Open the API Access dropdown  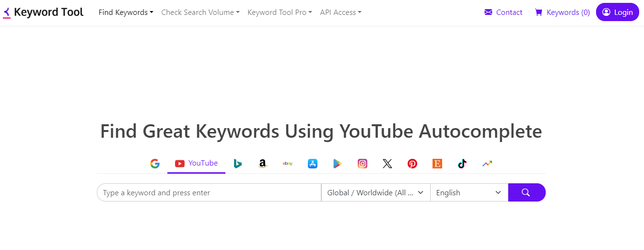click(341, 12)
